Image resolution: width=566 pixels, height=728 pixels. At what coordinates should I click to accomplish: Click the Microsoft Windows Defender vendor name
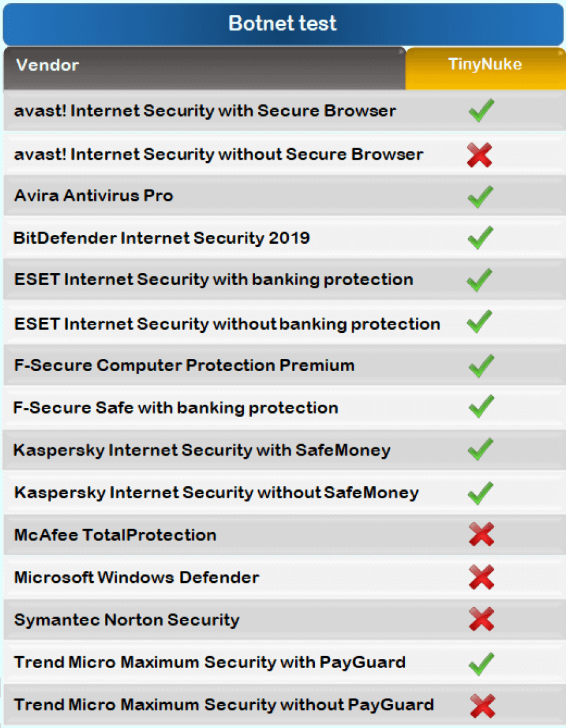point(137,578)
